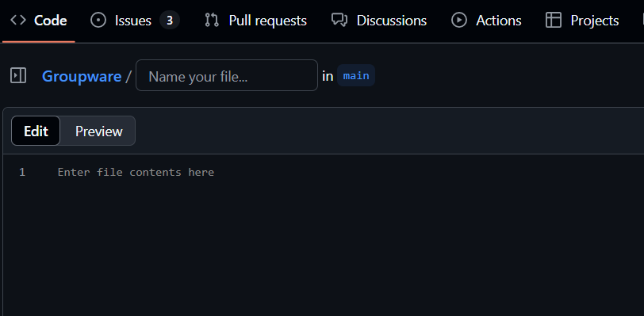Click the Actions play icon

click(x=459, y=20)
